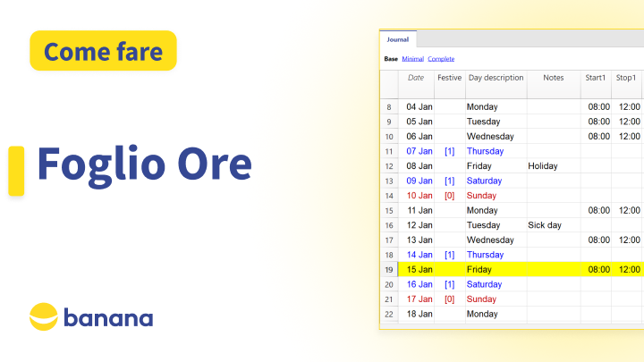
Task: Click the festive [1] cell for 07 Jan
Action: (450, 151)
